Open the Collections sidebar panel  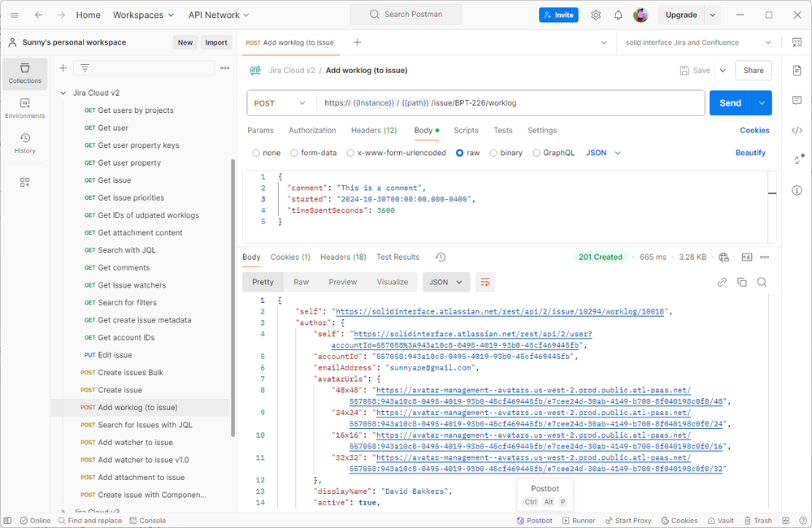pos(24,73)
